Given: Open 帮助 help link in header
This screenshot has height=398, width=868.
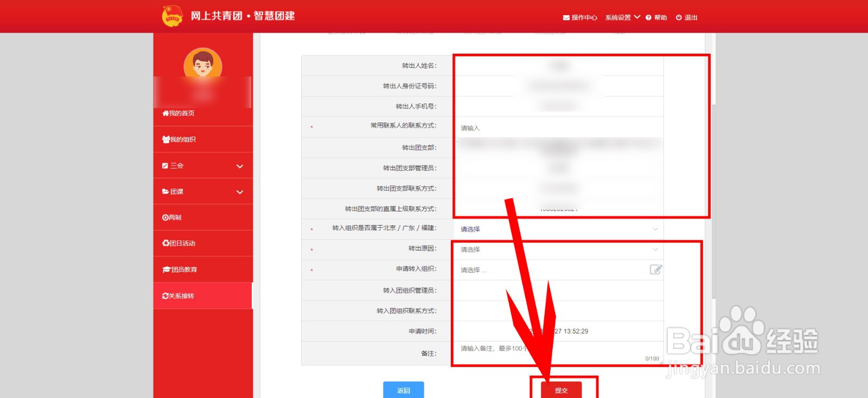Looking at the screenshot, I should (656, 17).
